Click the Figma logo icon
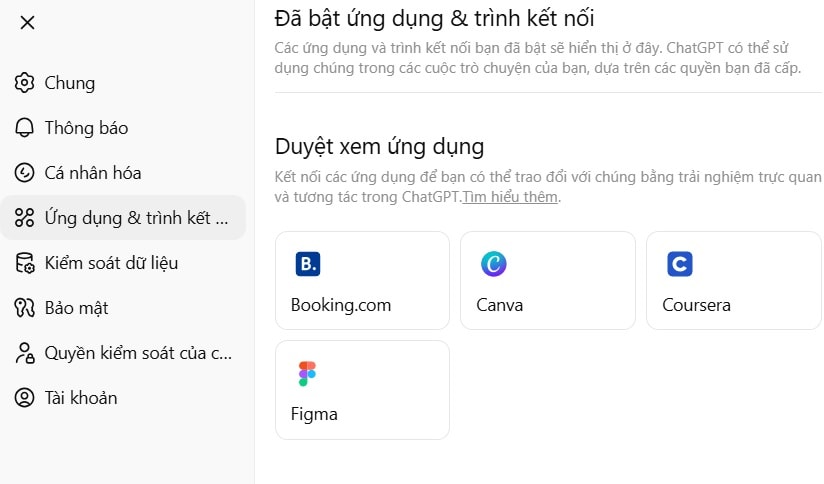Screen dimensions: 824x484 (x=308, y=374)
